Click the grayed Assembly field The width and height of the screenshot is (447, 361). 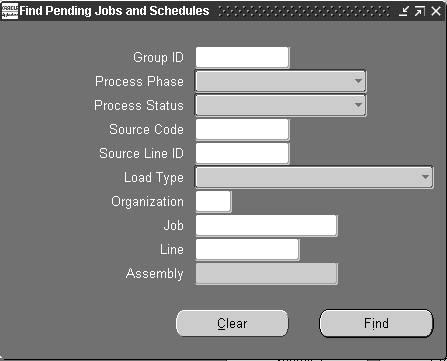coord(266,273)
